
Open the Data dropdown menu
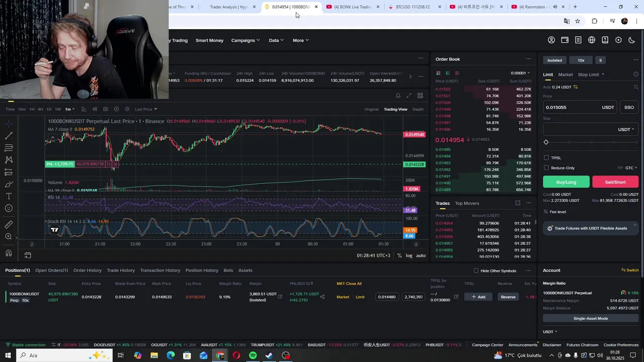(x=276, y=40)
